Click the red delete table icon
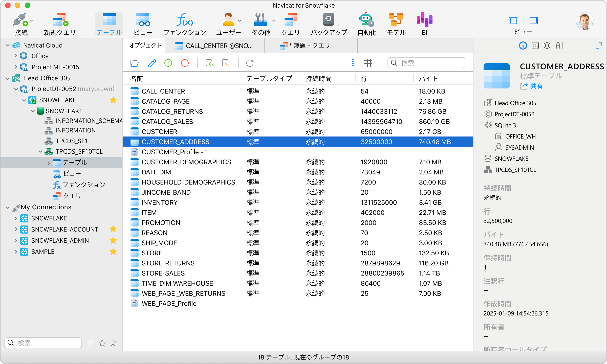The image size is (607, 364). [185, 63]
